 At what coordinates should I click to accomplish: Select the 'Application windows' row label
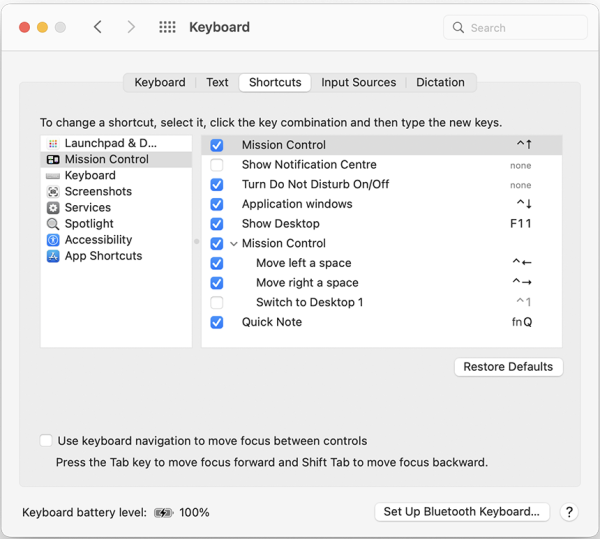[x=297, y=204]
